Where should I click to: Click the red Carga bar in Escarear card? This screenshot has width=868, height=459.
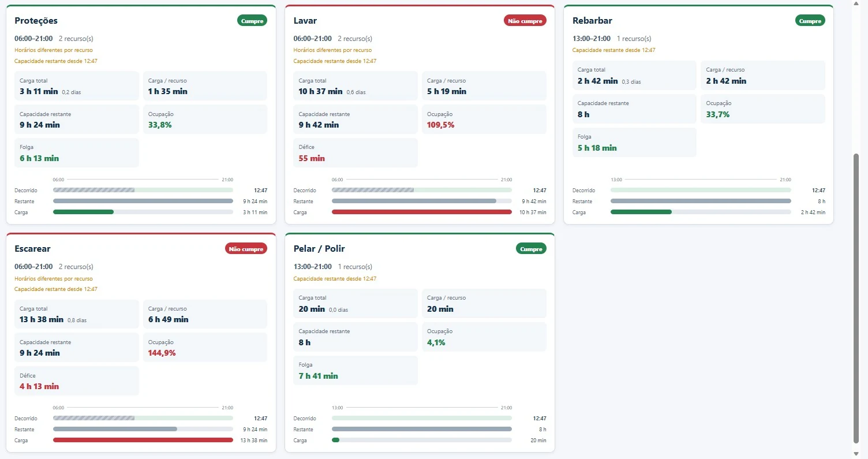[x=143, y=440]
